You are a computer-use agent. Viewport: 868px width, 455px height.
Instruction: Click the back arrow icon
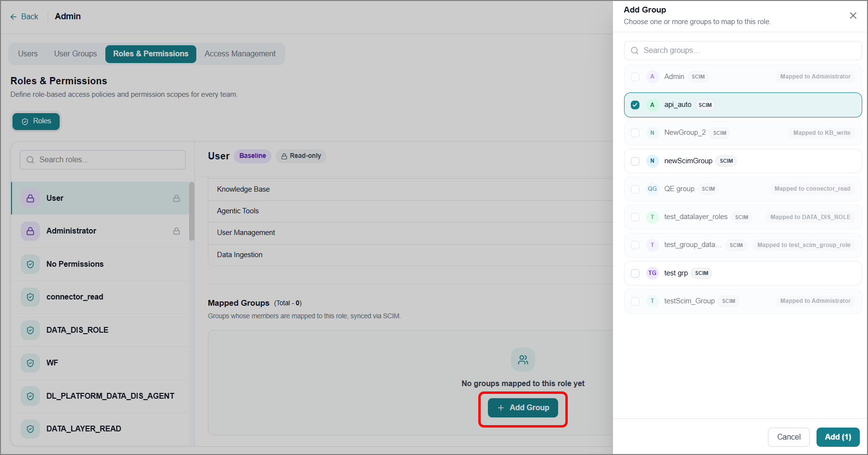point(13,17)
